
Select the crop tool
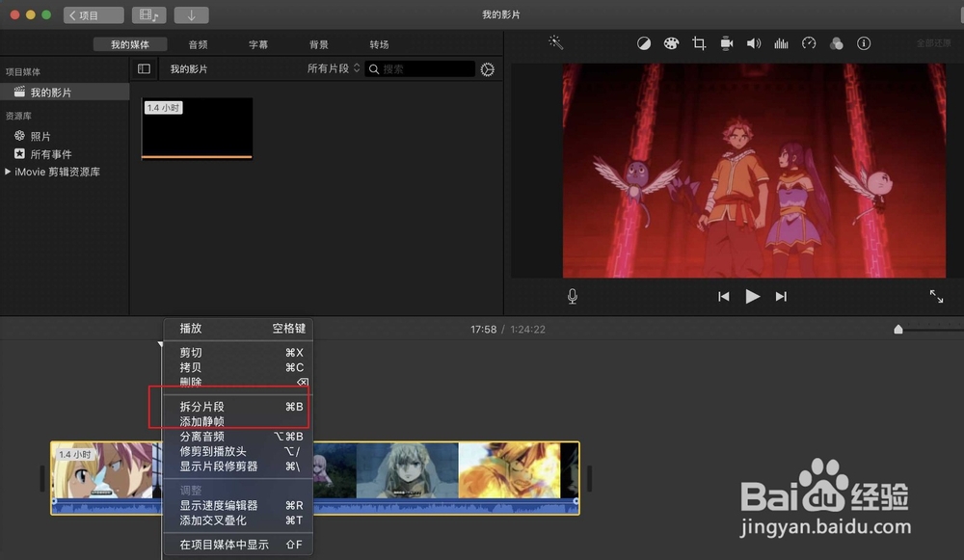[x=699, y=43]
